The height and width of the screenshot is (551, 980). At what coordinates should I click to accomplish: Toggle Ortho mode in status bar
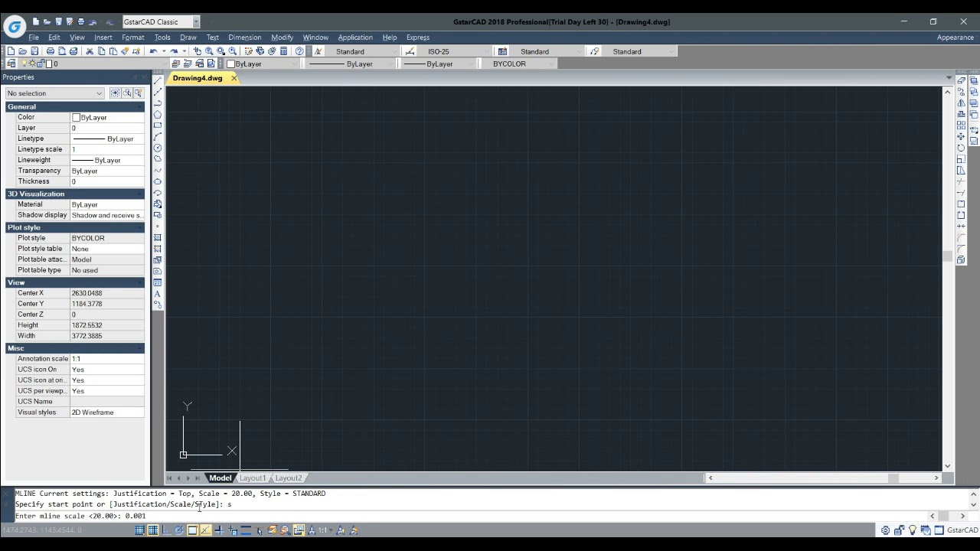point(166,530)
